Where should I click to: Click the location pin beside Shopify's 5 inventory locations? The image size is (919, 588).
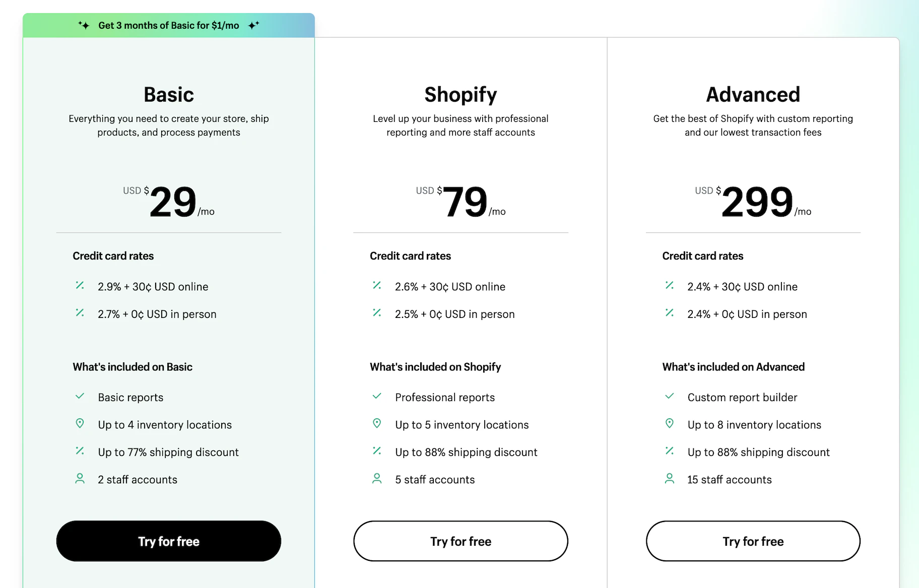tap(377, 424)
